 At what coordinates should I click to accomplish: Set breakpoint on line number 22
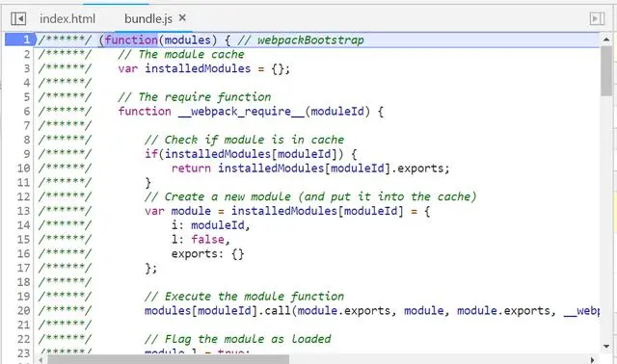23,339
